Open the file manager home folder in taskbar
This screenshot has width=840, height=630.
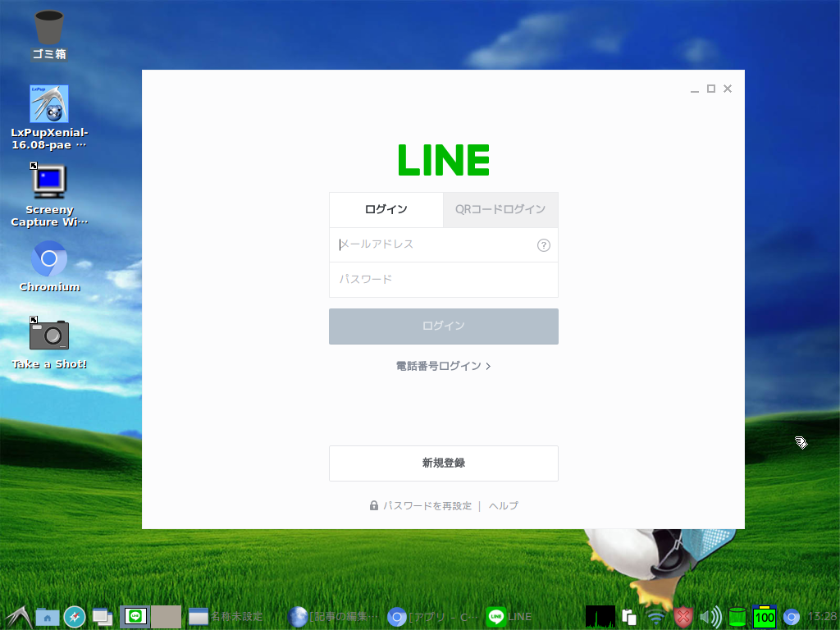[x=47, y=617]
